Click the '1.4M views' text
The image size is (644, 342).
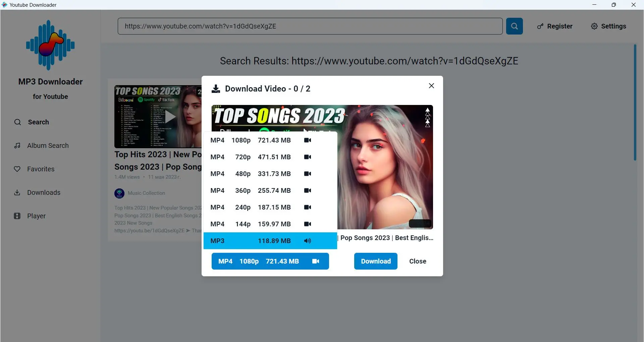tap(127, 177)
